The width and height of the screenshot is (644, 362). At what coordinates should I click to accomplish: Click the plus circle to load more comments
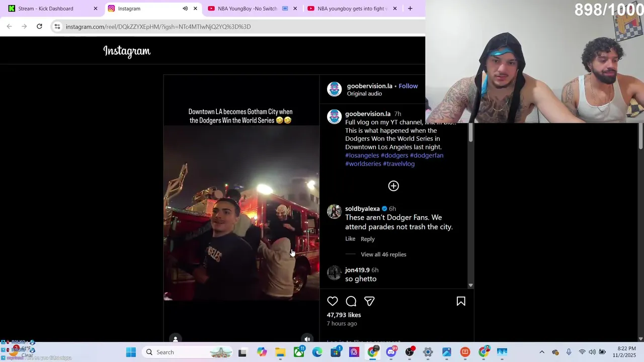pos(393,186)
